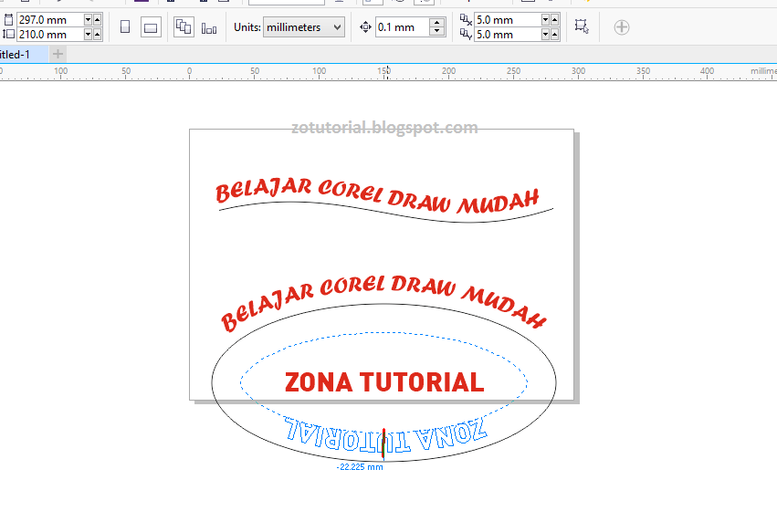Increase nudge distance with up arrow

(x=436, y=22)
